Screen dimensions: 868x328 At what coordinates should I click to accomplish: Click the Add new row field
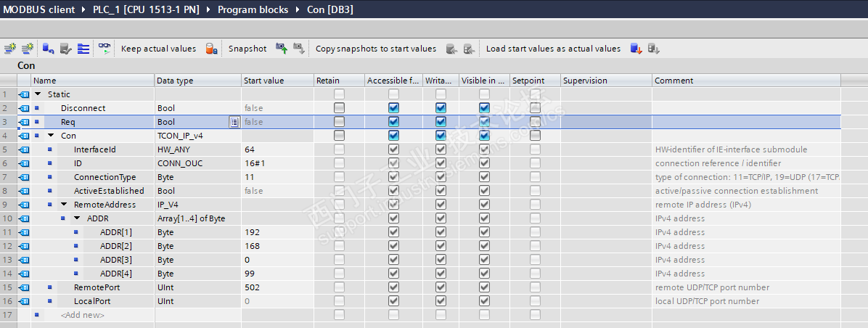[83, 315]
